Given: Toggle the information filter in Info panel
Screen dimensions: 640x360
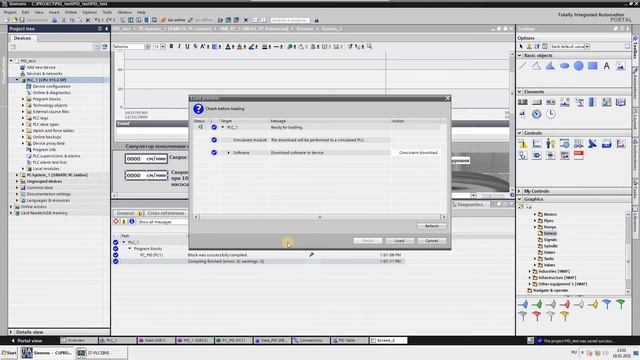Looking at the screenshot, I should (x=131, y=222).
